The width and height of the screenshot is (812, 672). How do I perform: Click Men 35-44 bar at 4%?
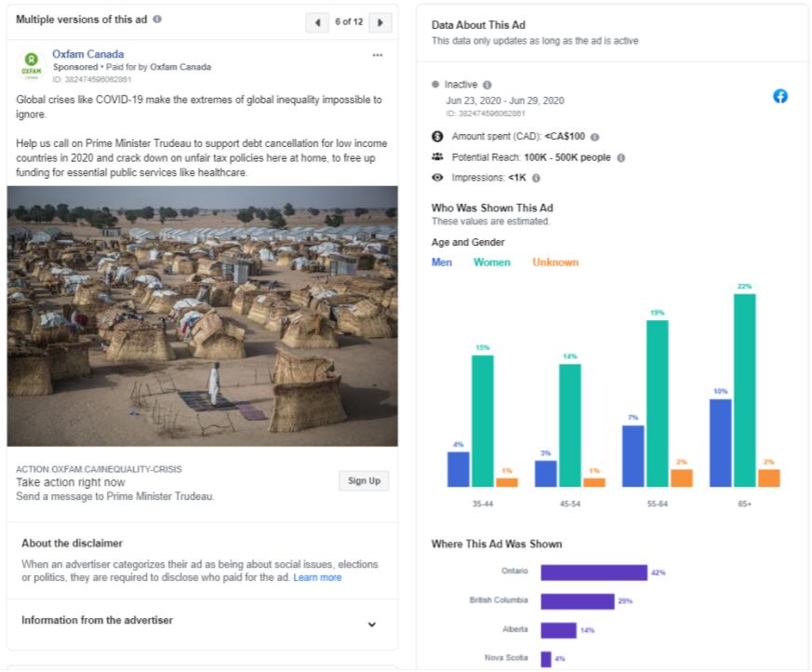(x=459, y=469)
